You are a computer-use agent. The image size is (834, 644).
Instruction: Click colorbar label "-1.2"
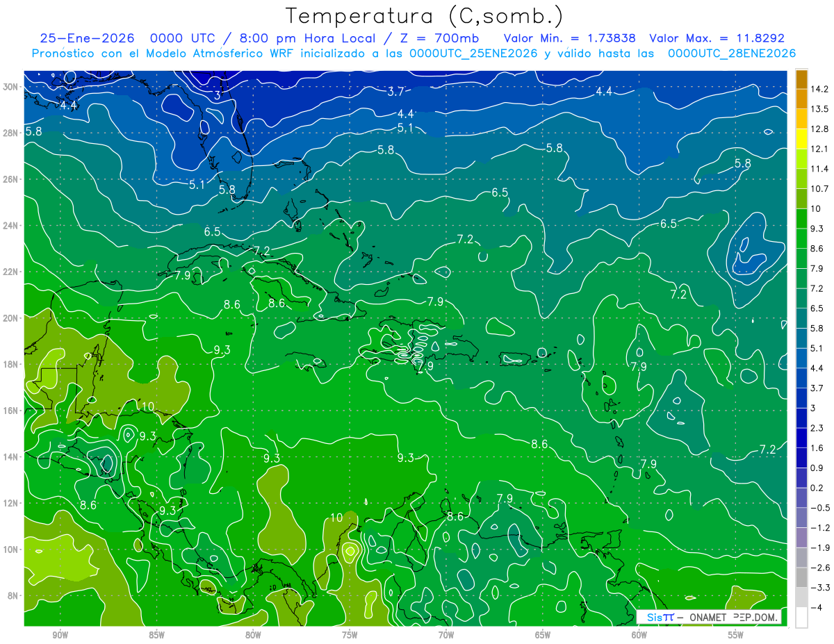click(819, 527)
